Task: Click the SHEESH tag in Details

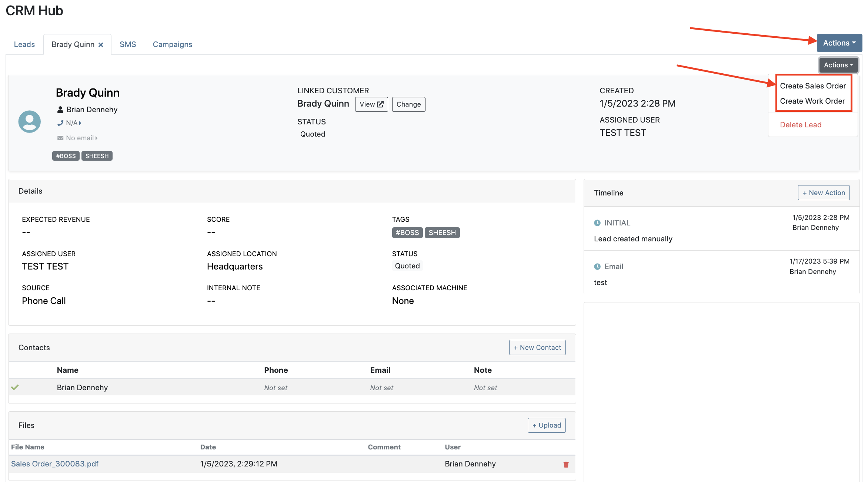Action: click(x=442, y=233)
